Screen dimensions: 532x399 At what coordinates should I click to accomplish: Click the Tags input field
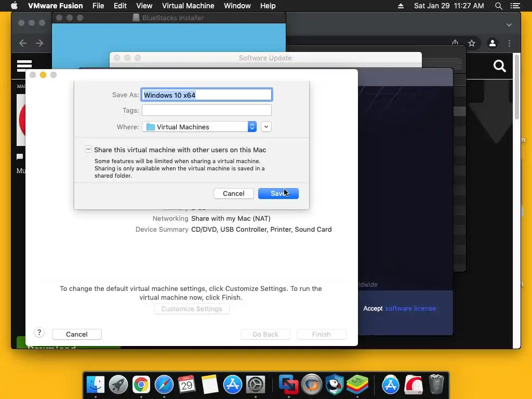coord(207,110)
